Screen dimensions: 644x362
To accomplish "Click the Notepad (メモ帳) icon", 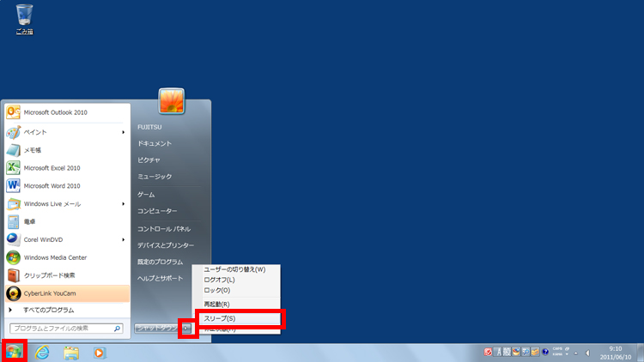I will click(x=13, y=150).
